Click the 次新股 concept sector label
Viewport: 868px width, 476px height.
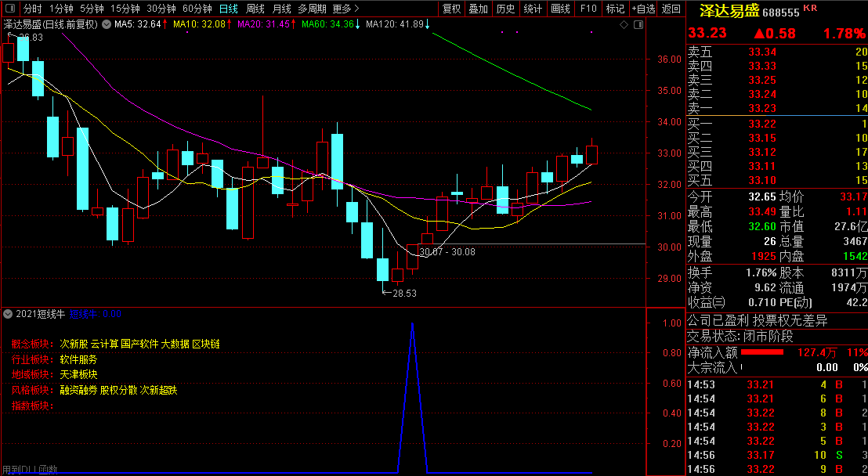[x=74, y=344]
